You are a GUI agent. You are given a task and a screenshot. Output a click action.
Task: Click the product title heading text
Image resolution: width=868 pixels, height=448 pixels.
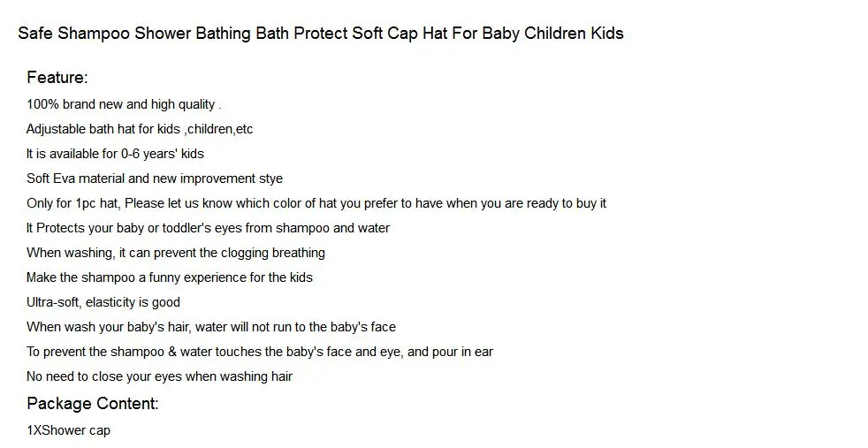coord(320,34)
